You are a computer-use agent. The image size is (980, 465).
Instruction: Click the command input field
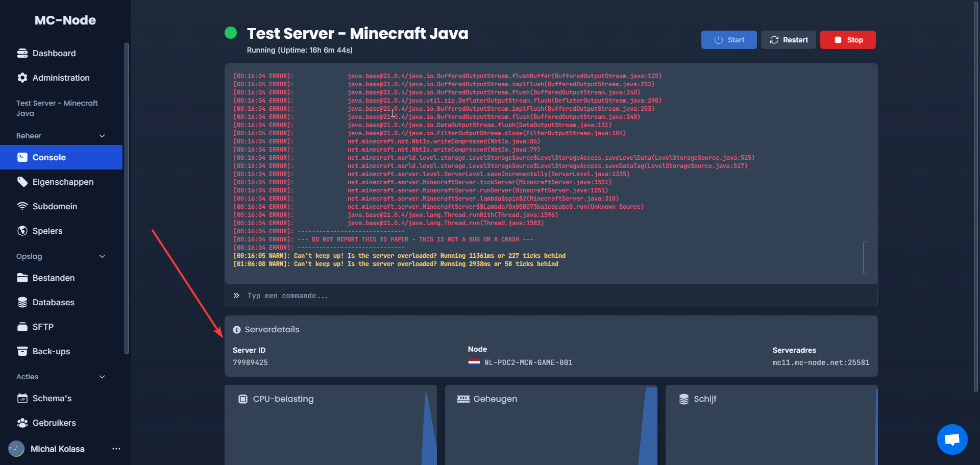coord(551,296)
